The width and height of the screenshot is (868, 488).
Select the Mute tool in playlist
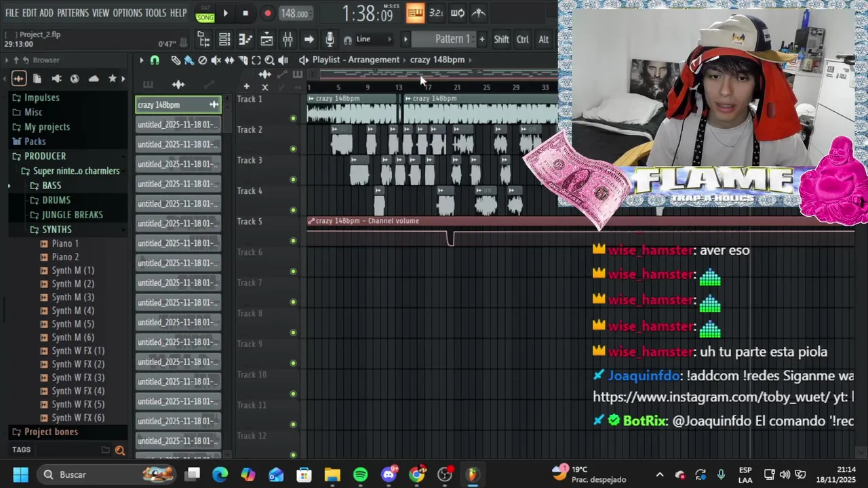(216, 60)
